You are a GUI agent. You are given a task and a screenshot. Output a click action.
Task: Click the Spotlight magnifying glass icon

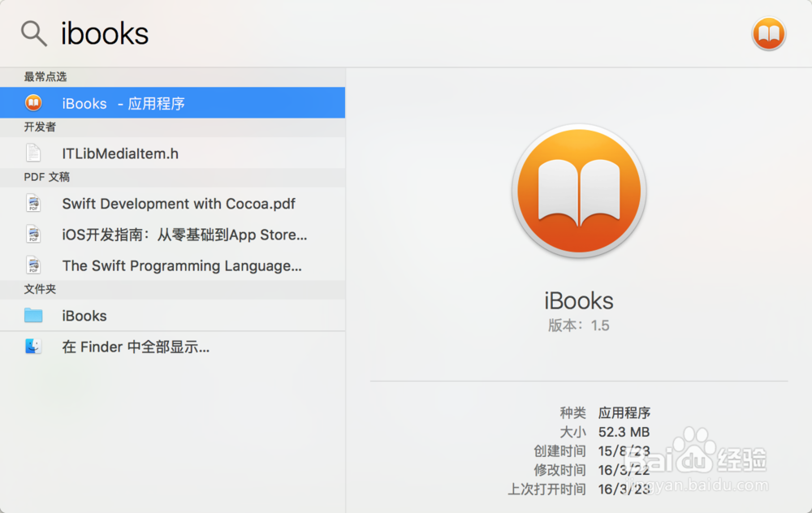coord(33,33)
